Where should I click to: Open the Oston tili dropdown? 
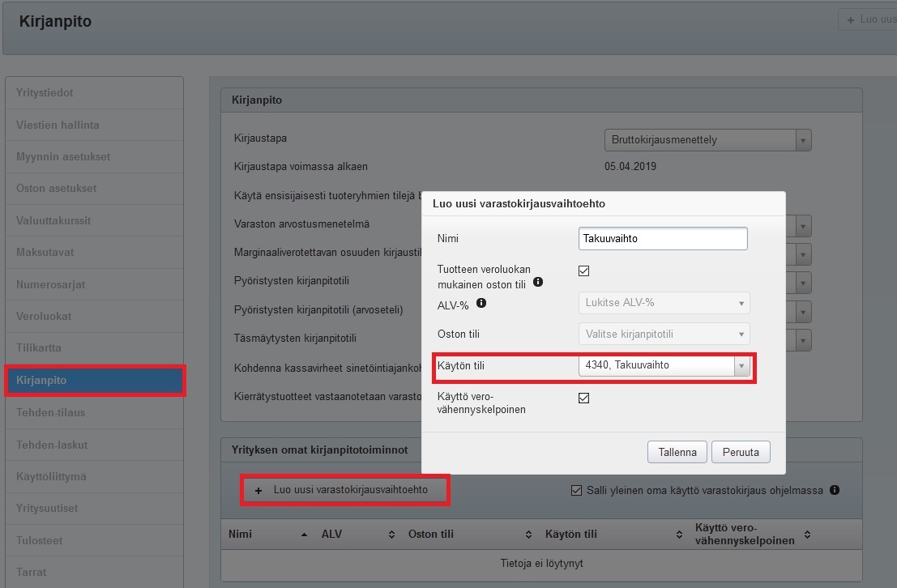click(741, 334)
